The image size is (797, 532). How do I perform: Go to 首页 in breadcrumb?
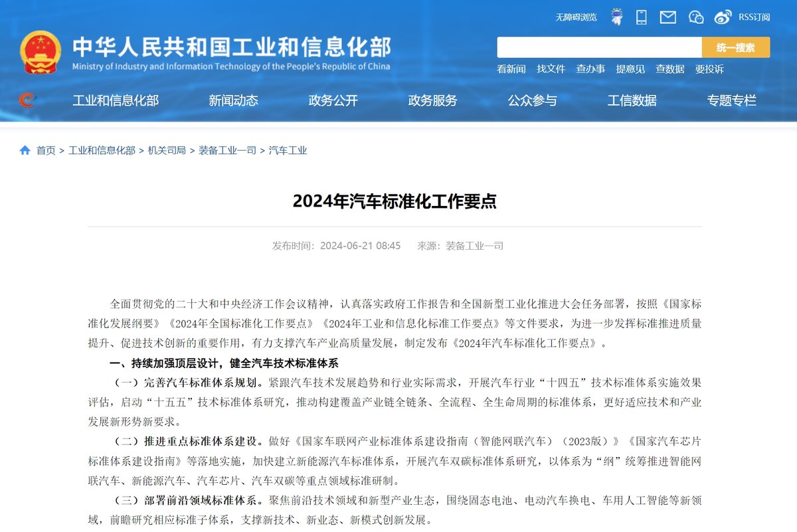click(46, 151)
